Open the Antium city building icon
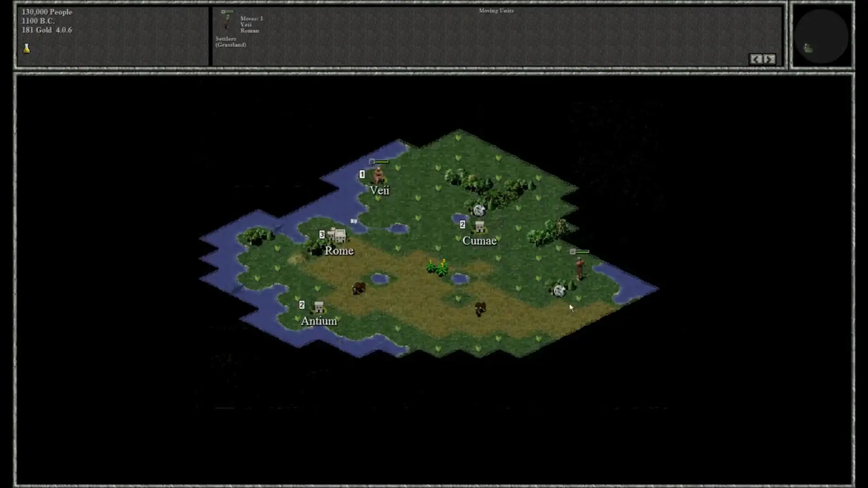This screenshot has width=868, height=488. coord(319,307)
